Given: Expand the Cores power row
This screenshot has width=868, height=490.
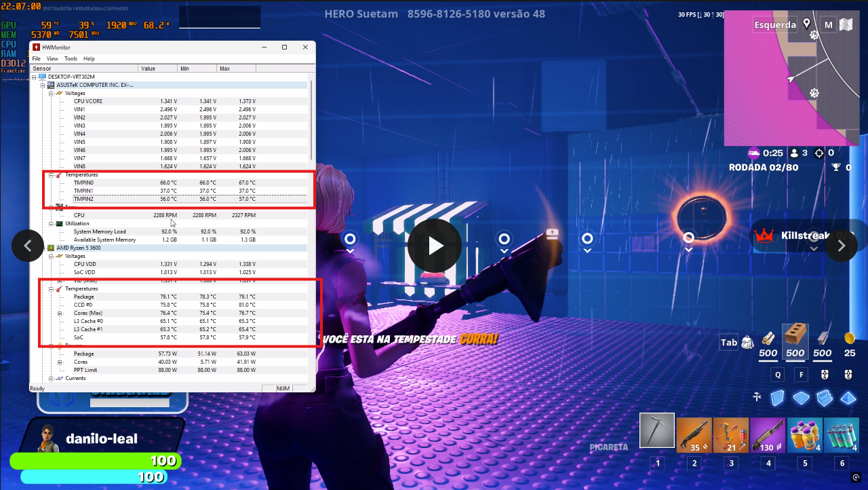Looking at the screenshot, I should (x=60, y=362).
